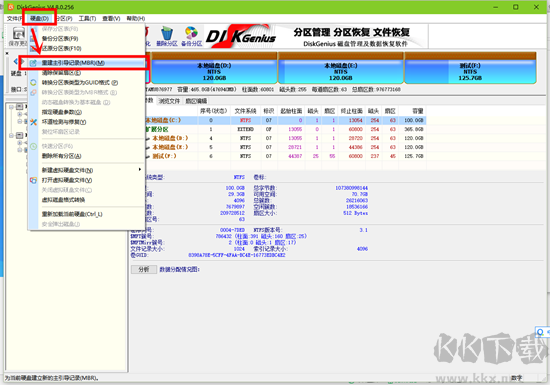550x385 pixels.
Task: Expand the 新建虚拟硬盘文件 submenu arrow
Action: (x=140, y=170)
